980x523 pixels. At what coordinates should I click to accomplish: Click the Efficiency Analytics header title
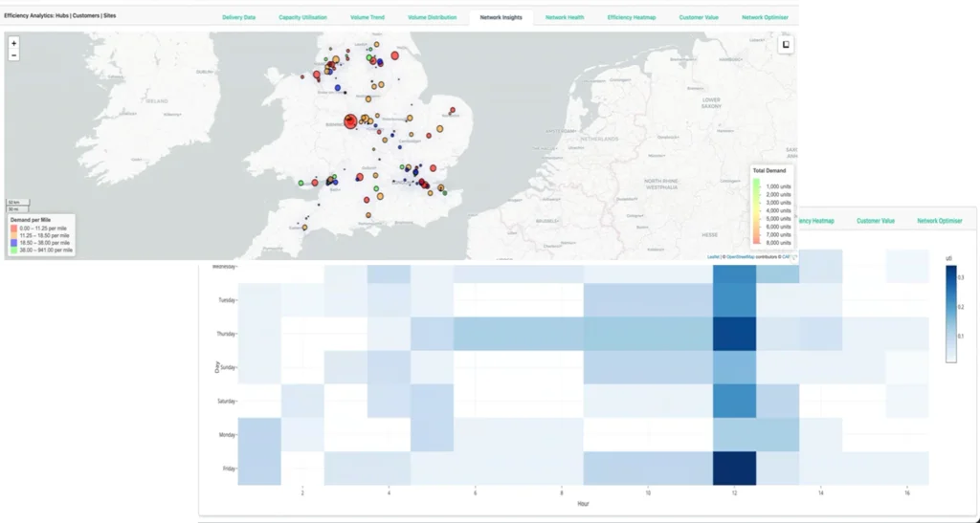coord(60,16)
